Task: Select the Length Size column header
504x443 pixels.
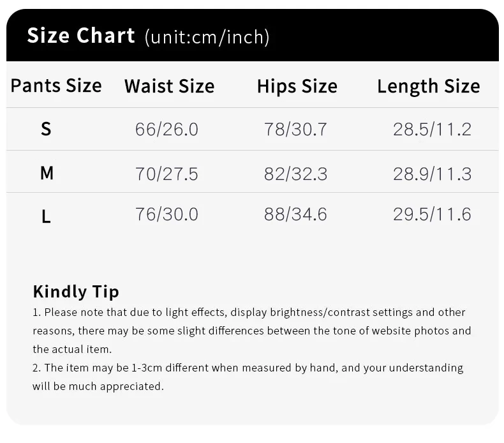Action: coord(428,86)
